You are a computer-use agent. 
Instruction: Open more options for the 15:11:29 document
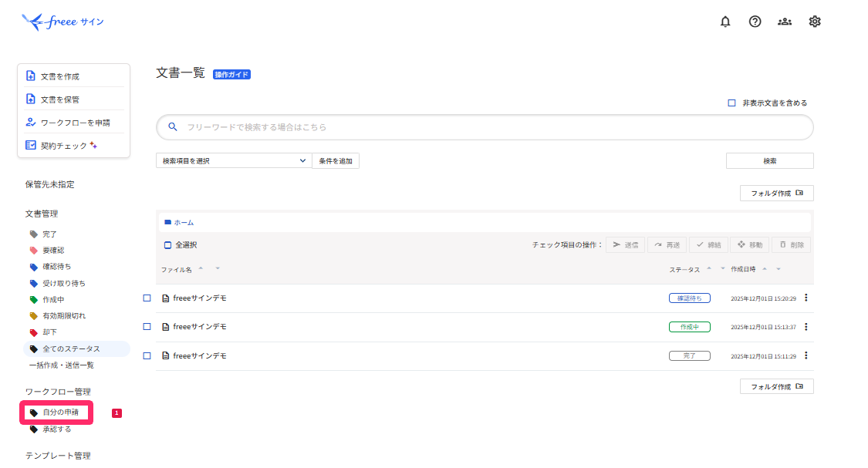pos(806,355)
